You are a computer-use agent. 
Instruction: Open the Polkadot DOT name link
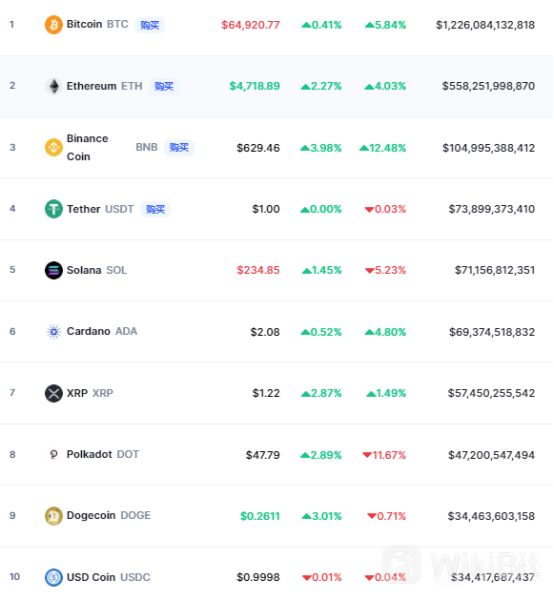(x=103, y=454)
